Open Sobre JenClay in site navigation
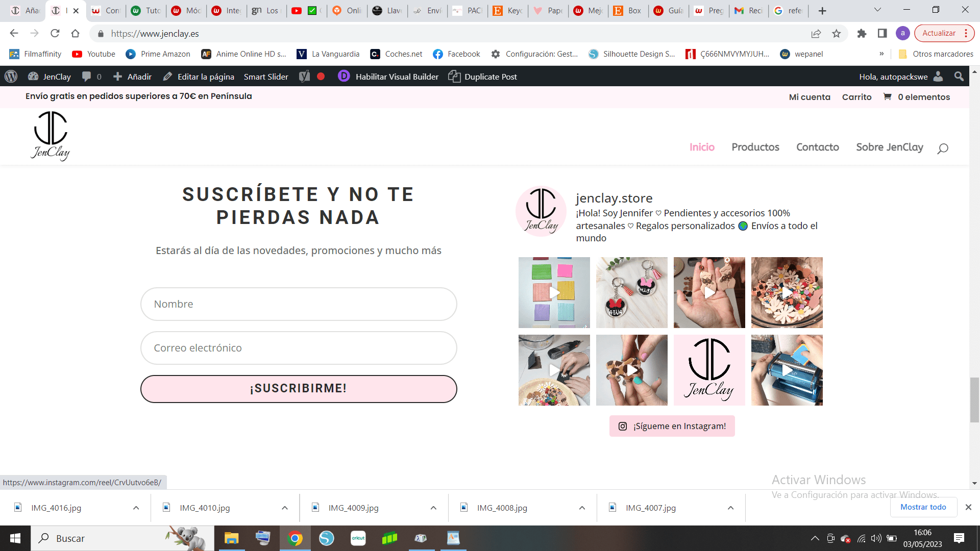This screenshot has width=980, height=551. click(890, 147)
